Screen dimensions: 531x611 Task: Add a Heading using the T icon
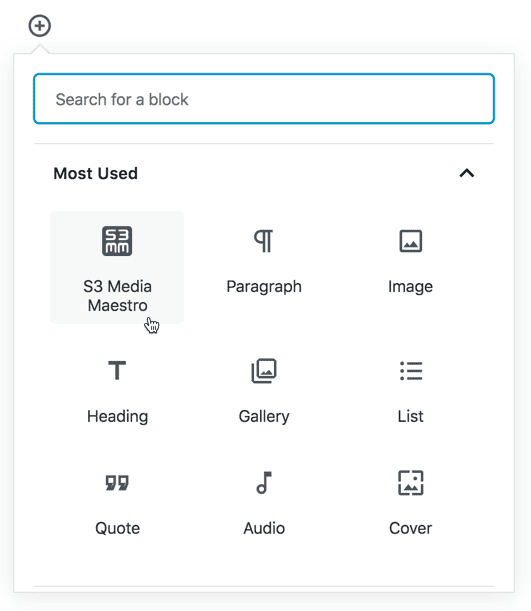(x=117, y=370)
